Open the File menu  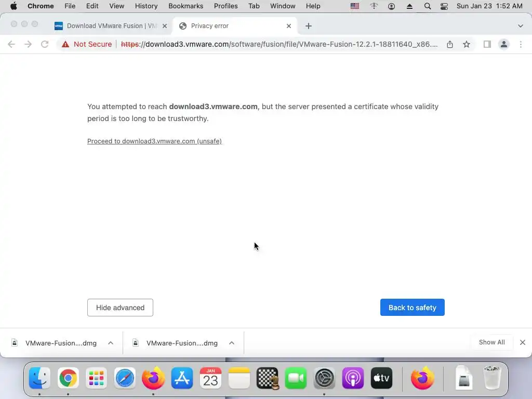pyautogui.click(x=70, y=6)
